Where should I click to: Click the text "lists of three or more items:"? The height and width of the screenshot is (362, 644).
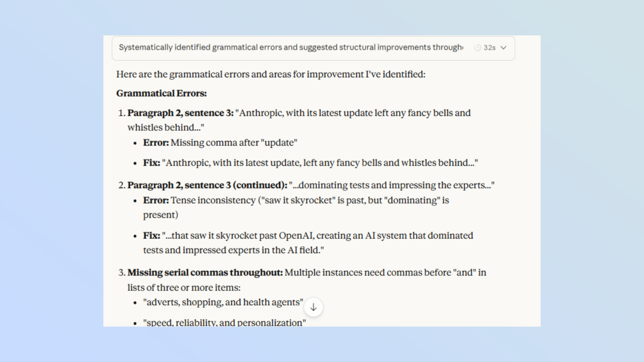[184, 287]
